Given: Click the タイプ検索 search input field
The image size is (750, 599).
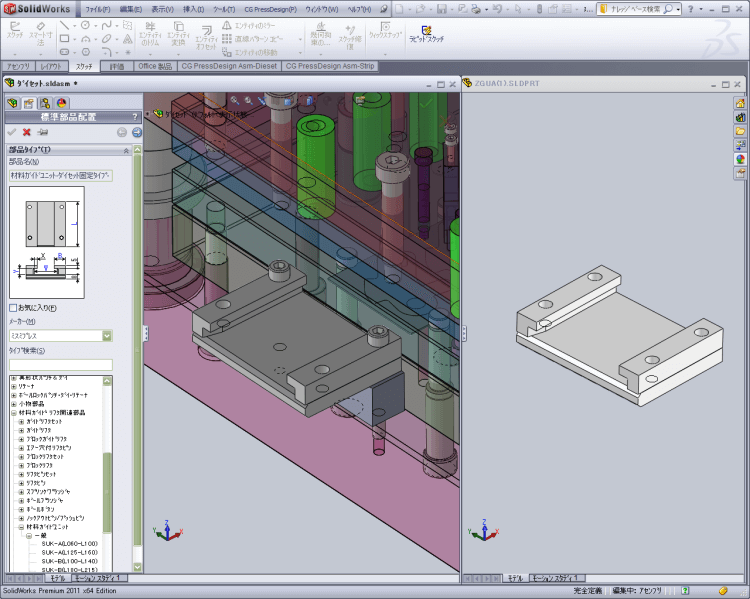Looking at the screenshot, I should tap(61, 365).
